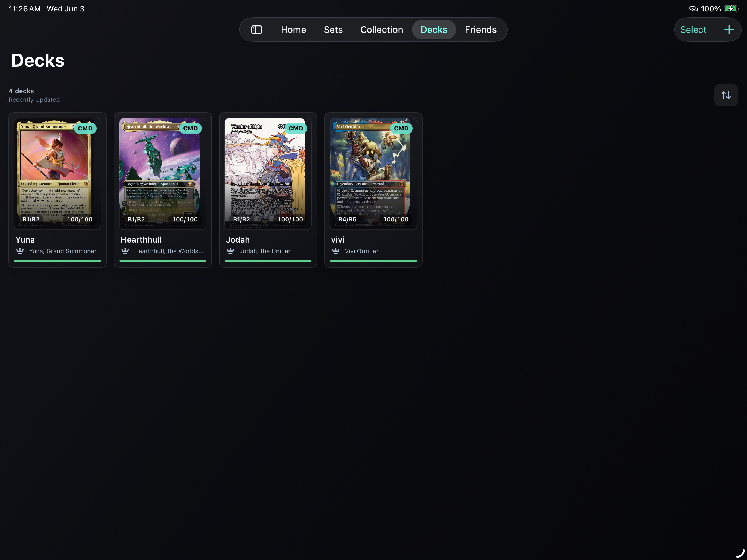This screenshot has height=560, width=747.
Task: Tap the Select button
Action: point(693,30)
